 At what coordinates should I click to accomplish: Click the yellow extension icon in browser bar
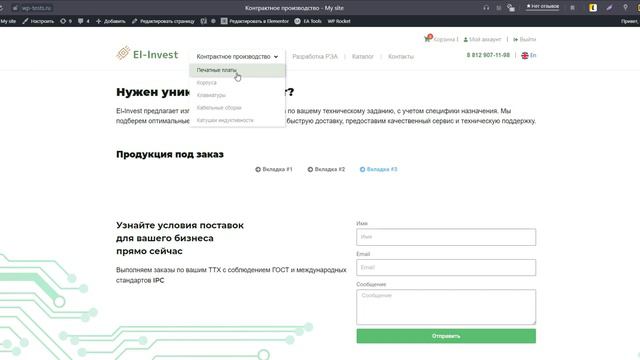click(x=593, y=8)
